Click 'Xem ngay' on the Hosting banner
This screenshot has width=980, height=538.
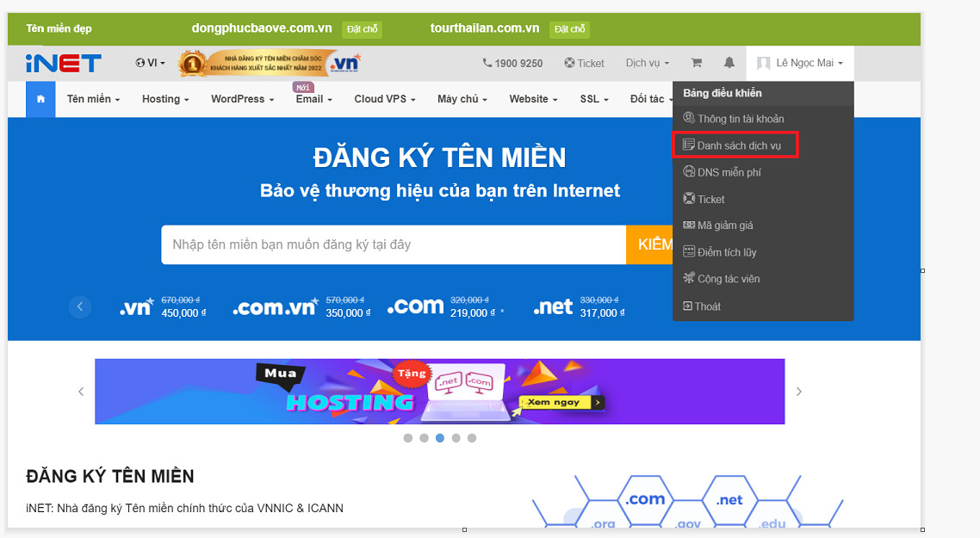[557, 400]
